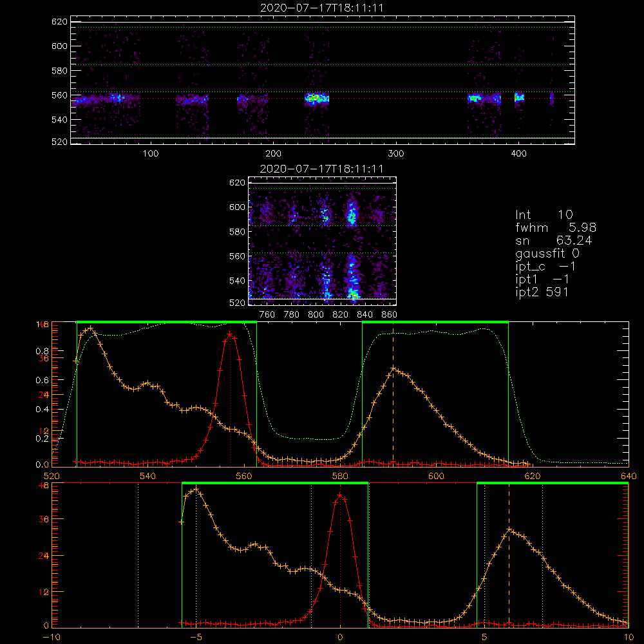
Task: Click the middle image title 2020-07-17T18:11:11
Action: coord(322,169)
